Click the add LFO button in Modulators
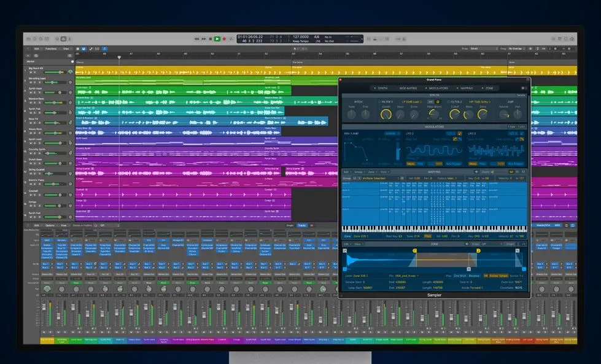 pos(522,127)
